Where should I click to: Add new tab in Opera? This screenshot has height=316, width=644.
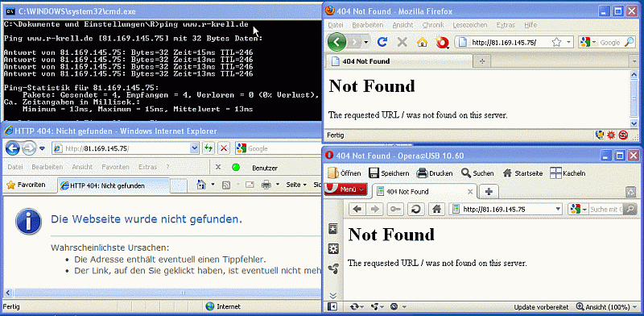click(489, 191)
